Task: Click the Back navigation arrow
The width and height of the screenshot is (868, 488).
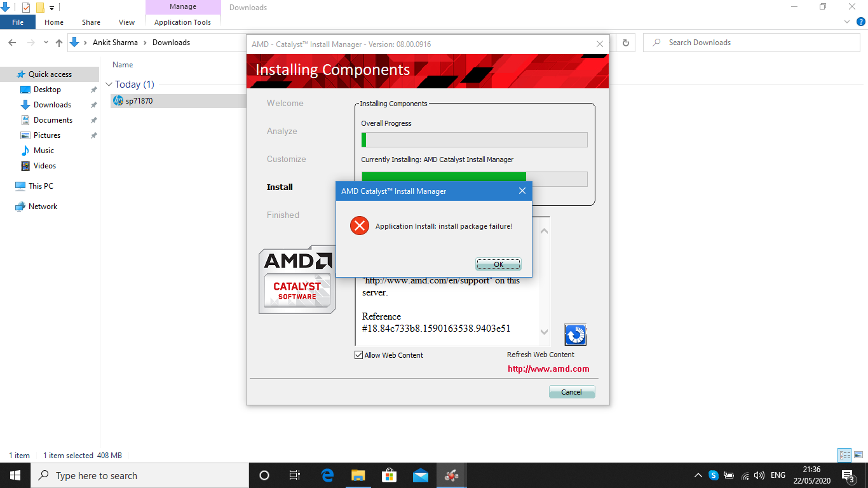Action: (x=12, y=43)
